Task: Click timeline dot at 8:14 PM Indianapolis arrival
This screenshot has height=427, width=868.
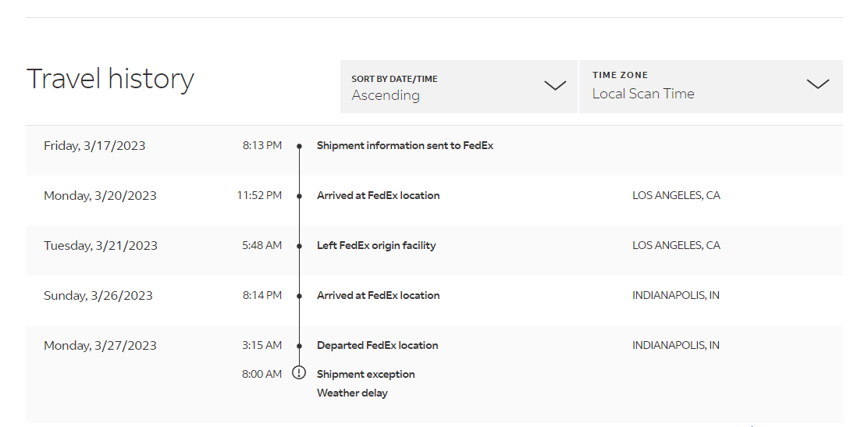Action: (x=299, y=296)
